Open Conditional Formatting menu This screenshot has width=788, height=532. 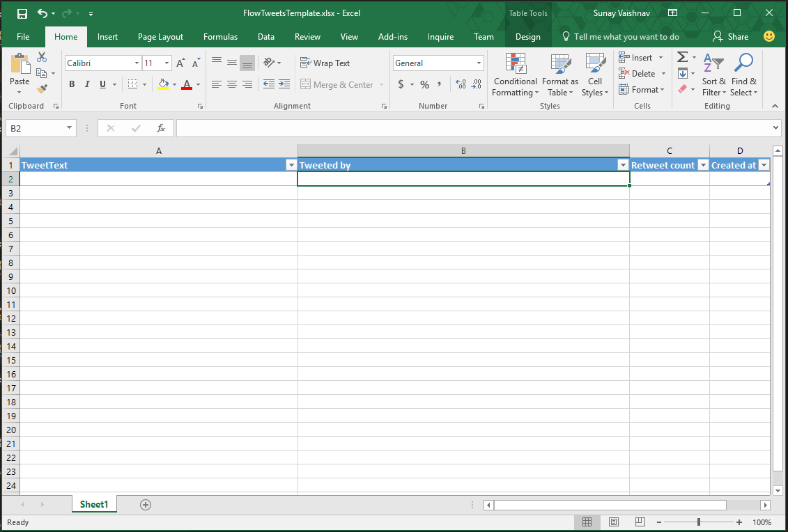[515, 75]
